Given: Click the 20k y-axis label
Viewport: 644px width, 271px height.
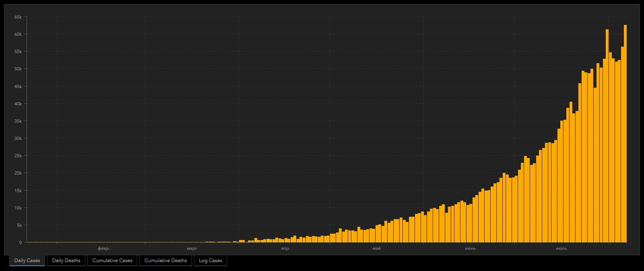Looking at the screenshot, I should tap(18, 173).
